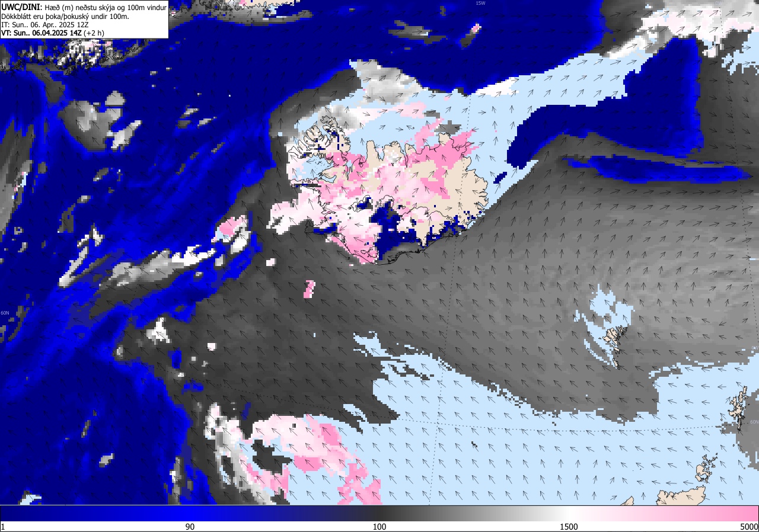Click the legend label 90
This screenshot has height=532, width=759.
[x=190, y=527]
